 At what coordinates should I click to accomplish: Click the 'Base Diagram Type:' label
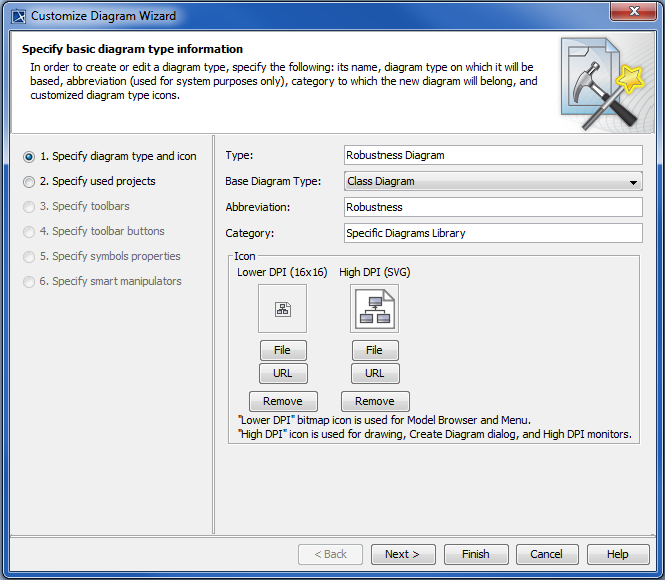pos(273,181)
